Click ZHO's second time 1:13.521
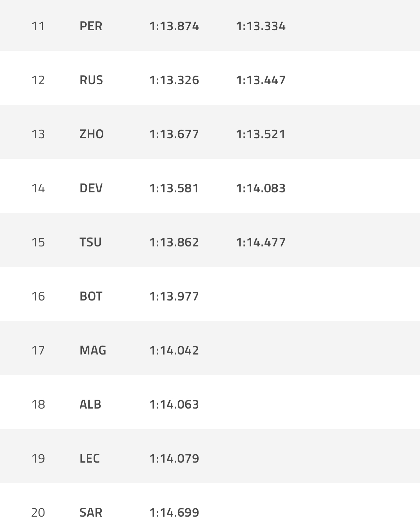 tap(261, 134)
